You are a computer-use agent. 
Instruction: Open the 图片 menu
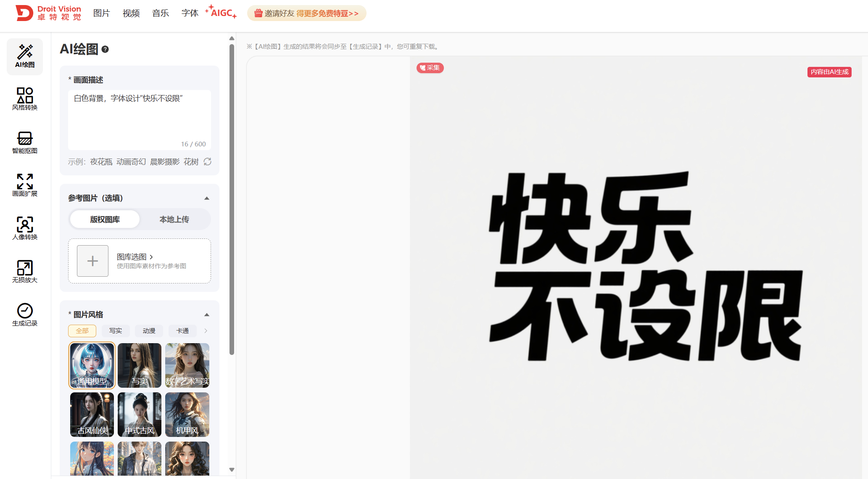[101, 13]
